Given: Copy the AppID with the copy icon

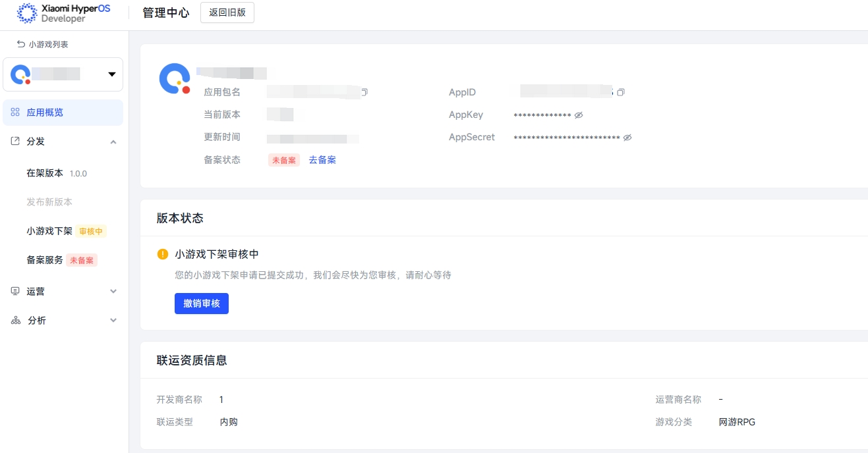Looking at the screenshot, I should [620, 92].
